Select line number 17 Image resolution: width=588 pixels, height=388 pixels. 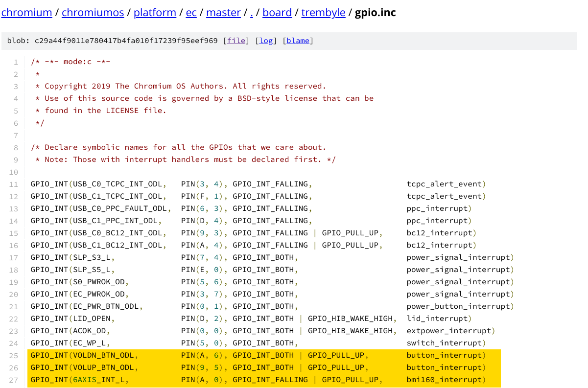(x=14, y=257)
